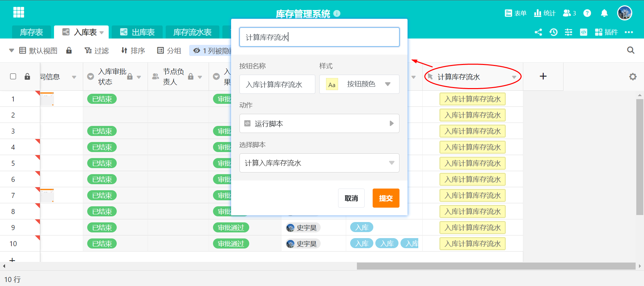Open the 计算库存流水 column header dropdown arrow
The width and height of the screenshot is (644, 286).
(x=514, y=77)
